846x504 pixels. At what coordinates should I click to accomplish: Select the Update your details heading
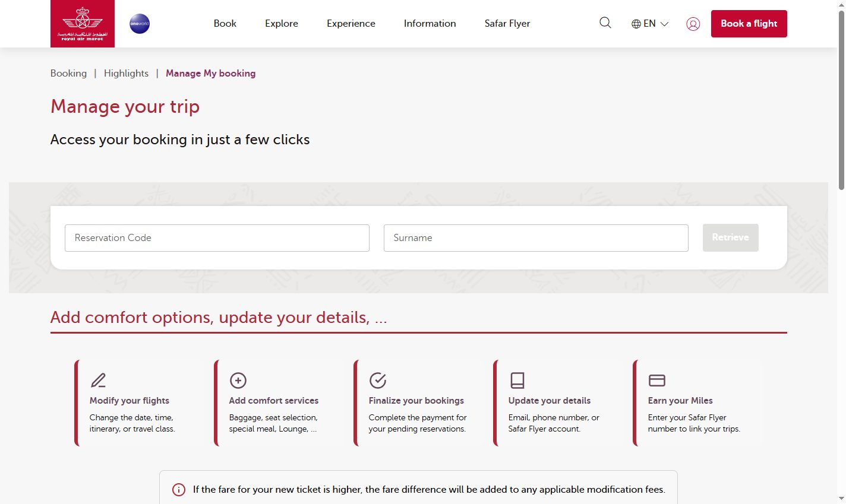(550, 401)
